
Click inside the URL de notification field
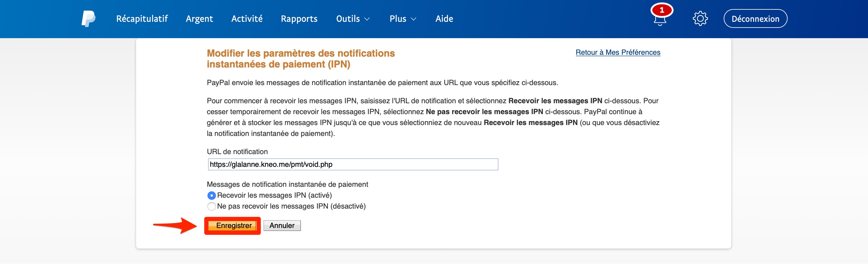click(x=352, y=164)
